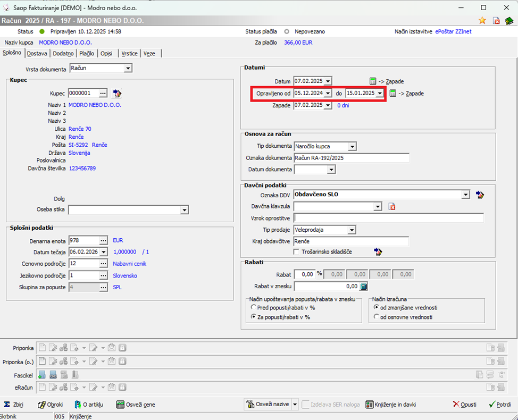Click mail envelope icon in eRačun row

click(x=112, y=387)
